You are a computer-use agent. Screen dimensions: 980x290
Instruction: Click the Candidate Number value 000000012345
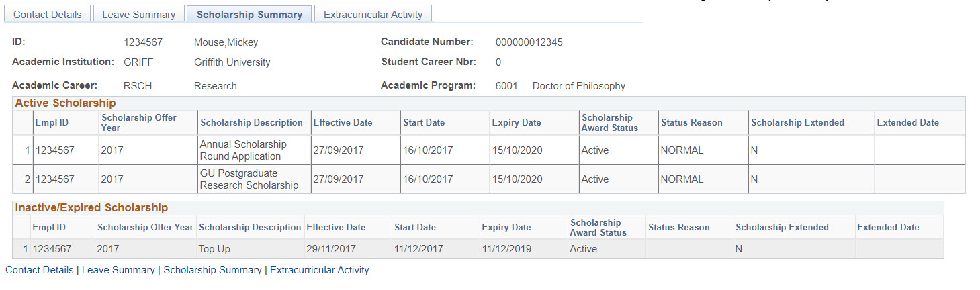click(x=529, y=42)
